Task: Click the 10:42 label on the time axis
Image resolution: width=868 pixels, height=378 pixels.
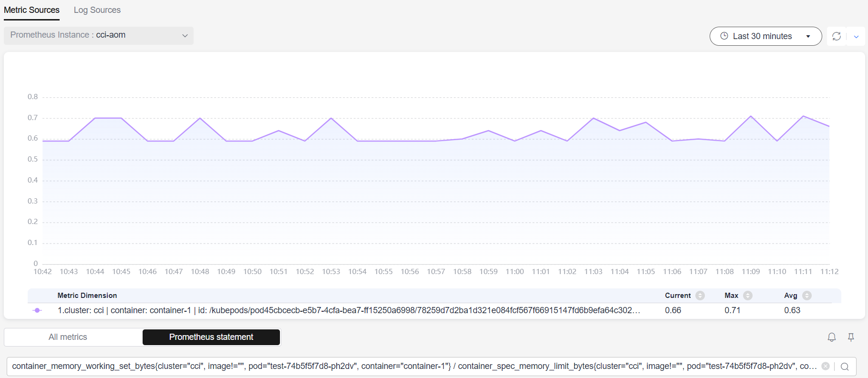Action: (x=42, y=272)
